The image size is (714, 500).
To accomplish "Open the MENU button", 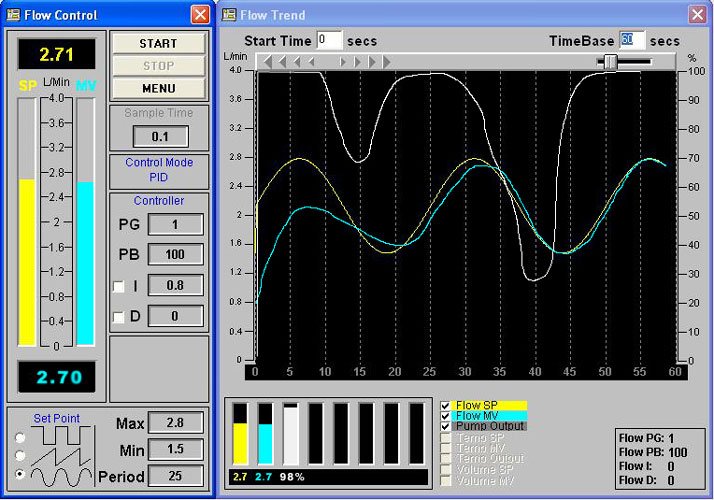I will pyautogui.click(x=158, y=87).
